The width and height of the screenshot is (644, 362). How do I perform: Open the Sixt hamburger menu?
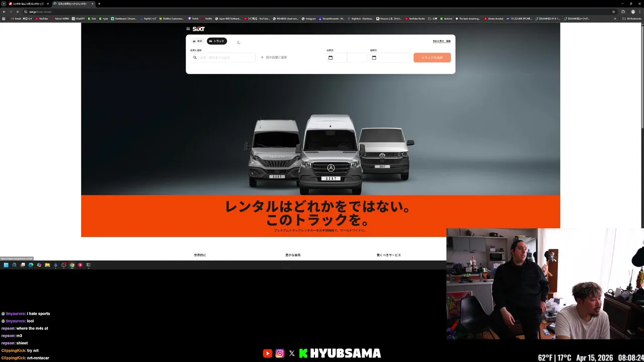[188, 29]
